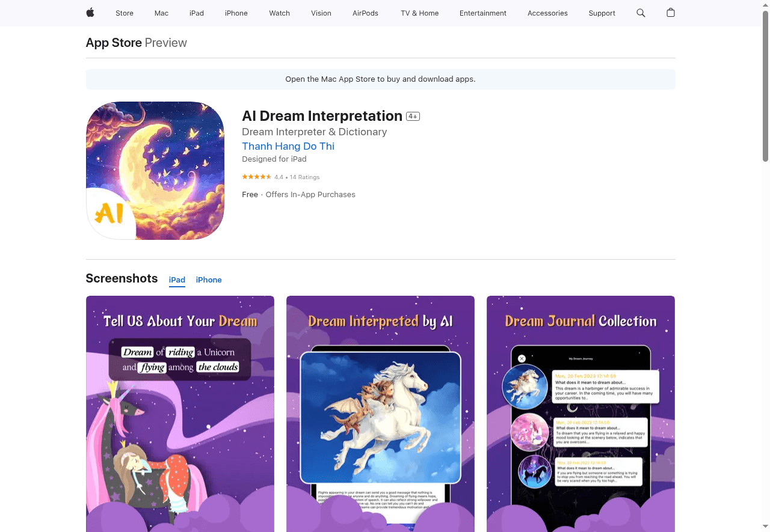Open the developer page for Thanh Hang Do Thi
The image size is (770, 532).
288,146
